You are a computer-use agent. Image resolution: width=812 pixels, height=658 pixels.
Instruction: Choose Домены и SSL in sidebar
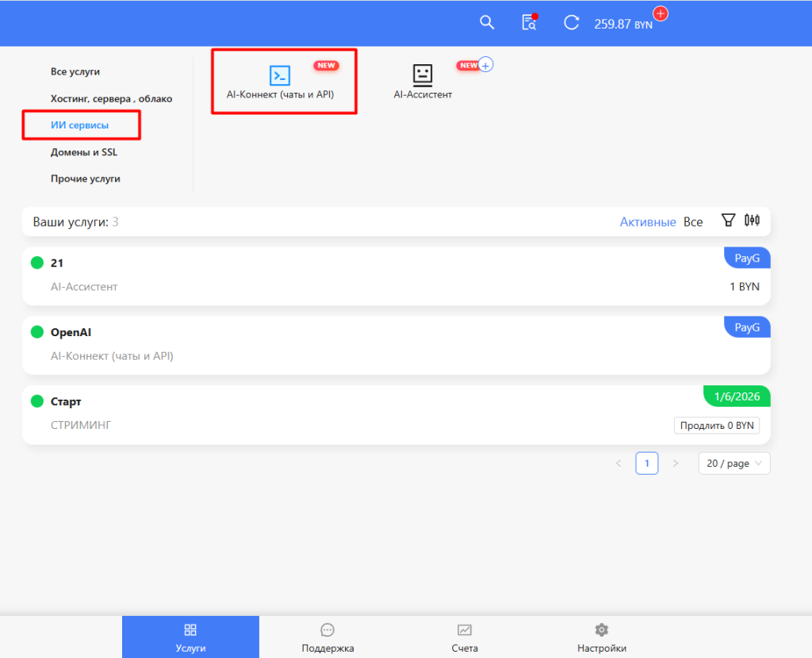(83, 152)
